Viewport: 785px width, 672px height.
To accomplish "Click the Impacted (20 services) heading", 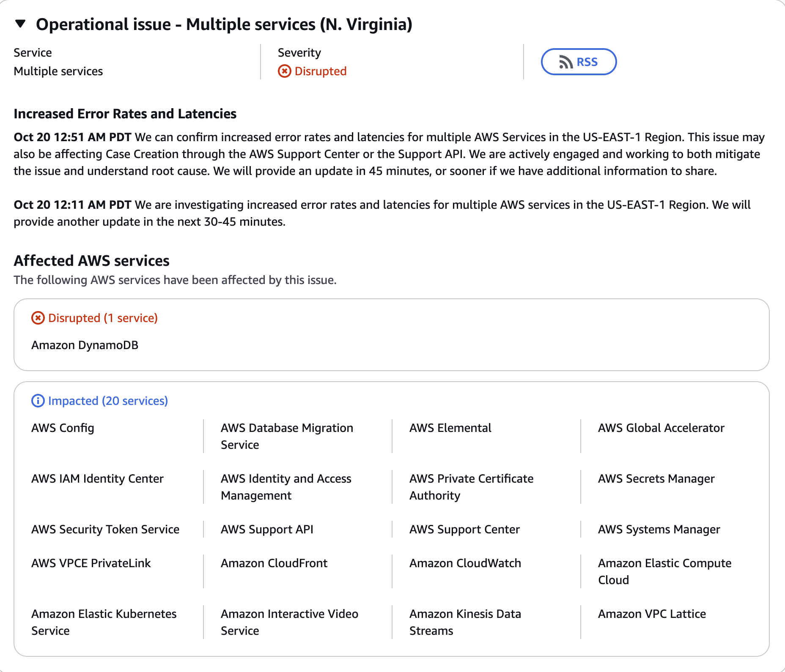I will pyautogui.click(x=108, y=401).
